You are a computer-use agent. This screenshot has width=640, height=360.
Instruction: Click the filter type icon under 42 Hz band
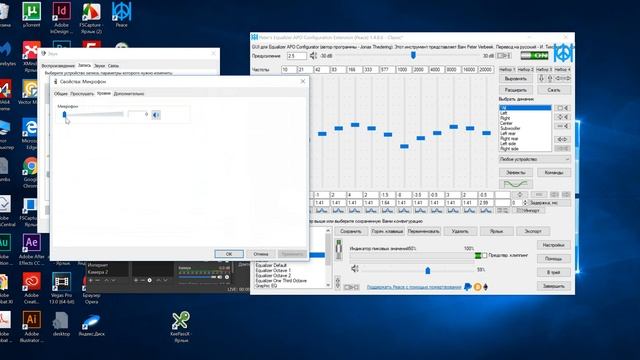pyautogui.click(x=322, y=211)
